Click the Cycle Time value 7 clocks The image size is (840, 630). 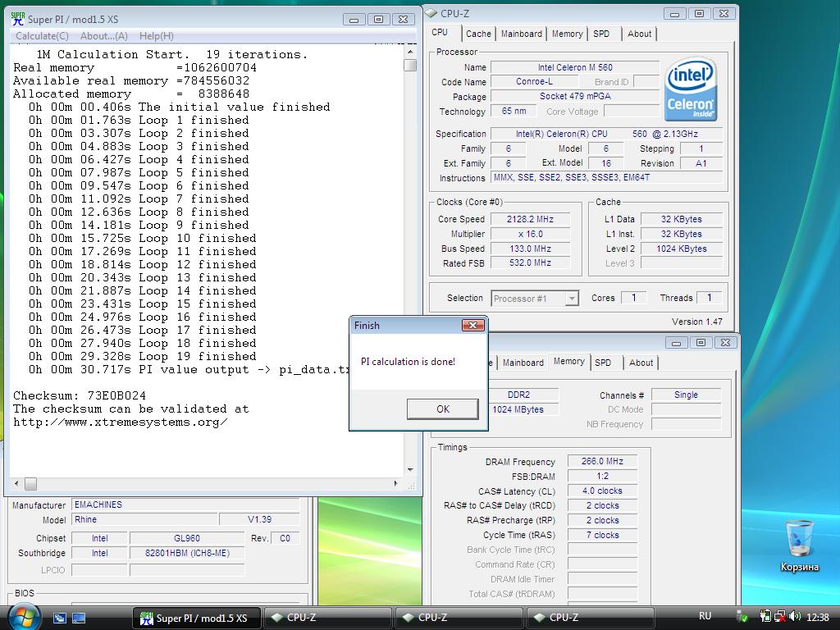point(602,535)
